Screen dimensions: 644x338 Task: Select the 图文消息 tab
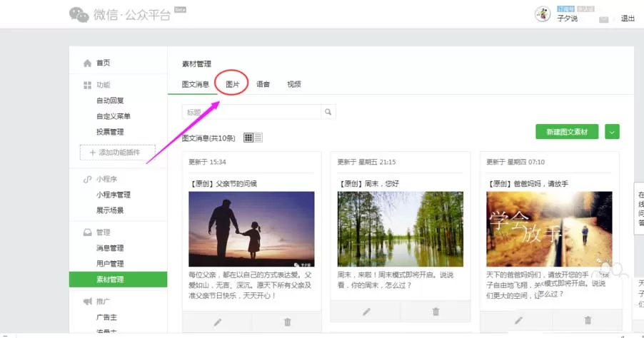point(195,84)
